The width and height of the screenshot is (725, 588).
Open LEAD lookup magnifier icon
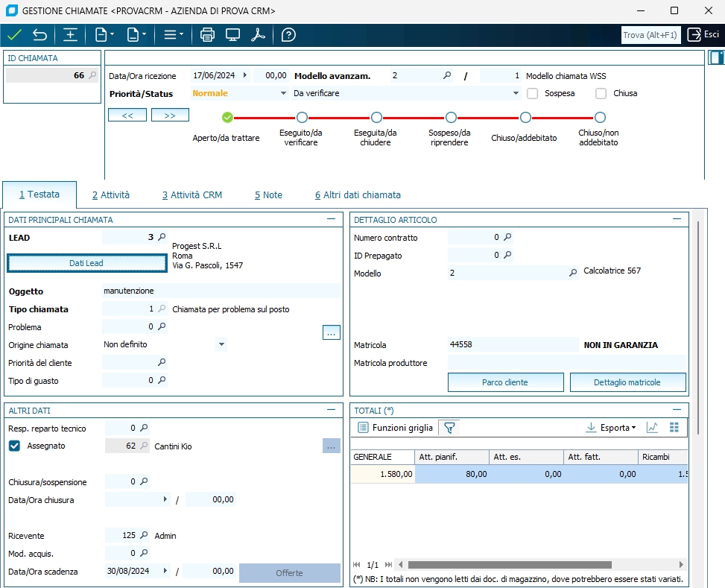(x=162, y=237)
